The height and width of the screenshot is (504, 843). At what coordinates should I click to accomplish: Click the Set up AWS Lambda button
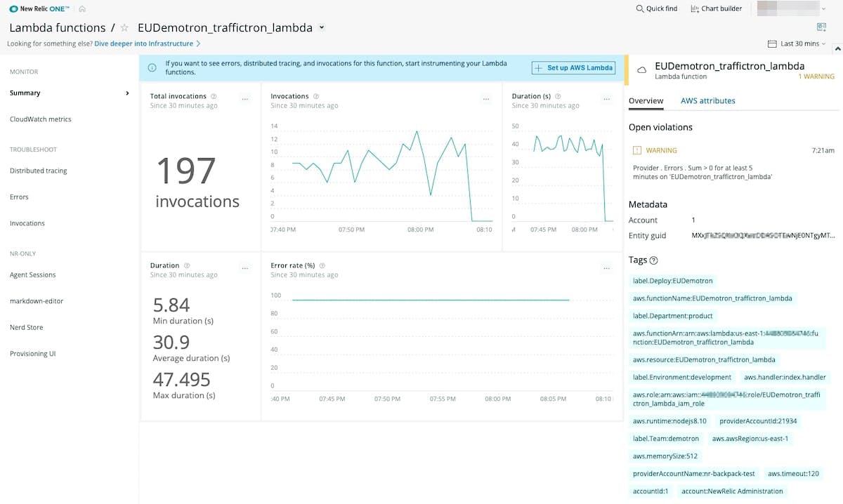573,67
